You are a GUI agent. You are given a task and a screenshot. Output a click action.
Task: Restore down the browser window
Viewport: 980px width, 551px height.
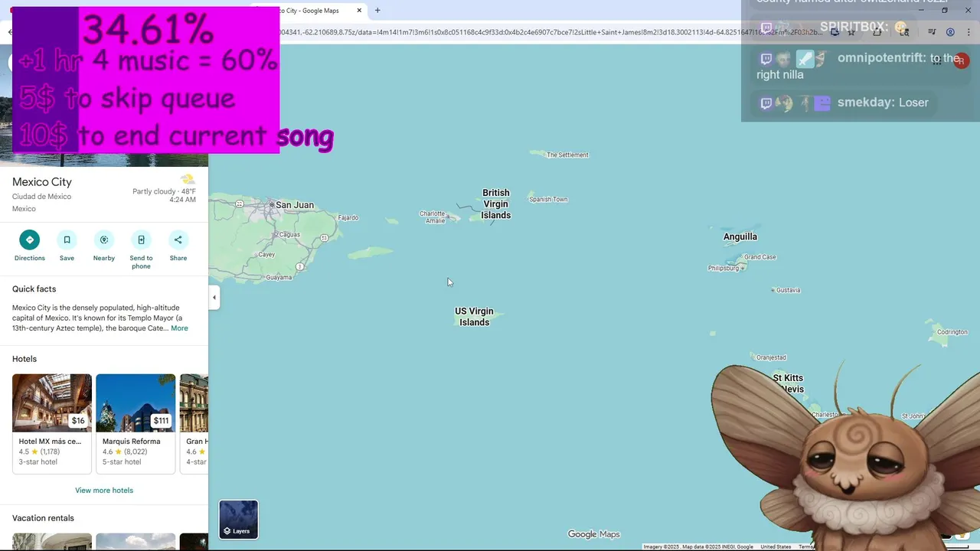(944, 11)
